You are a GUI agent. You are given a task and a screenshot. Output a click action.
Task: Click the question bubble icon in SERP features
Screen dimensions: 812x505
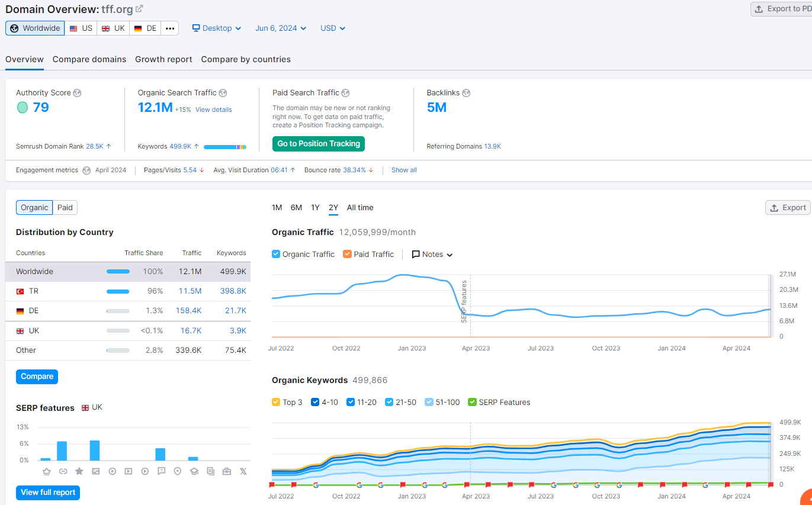click(161, 471)
